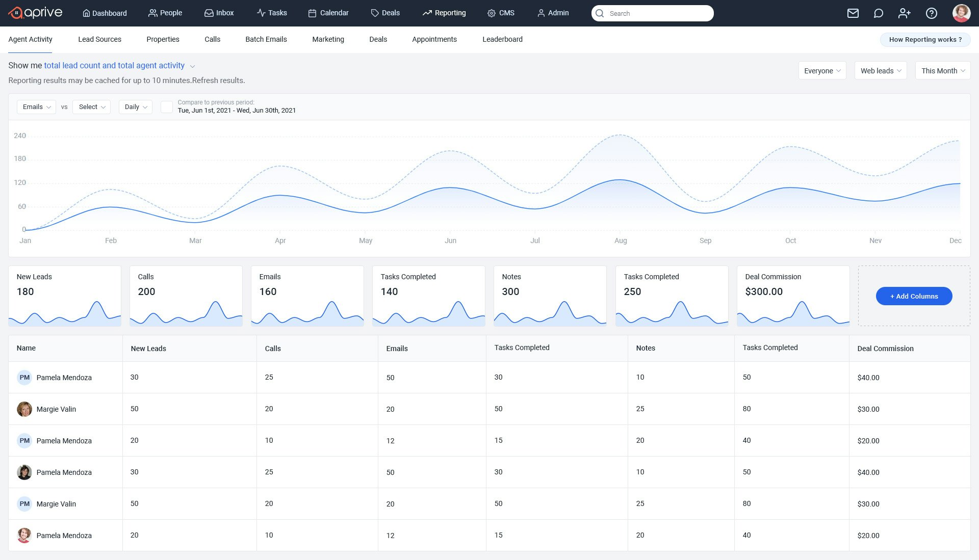Open the chat bubble icon
The width and height of the screenshot is (979, 560).
[x=878, y=13]
